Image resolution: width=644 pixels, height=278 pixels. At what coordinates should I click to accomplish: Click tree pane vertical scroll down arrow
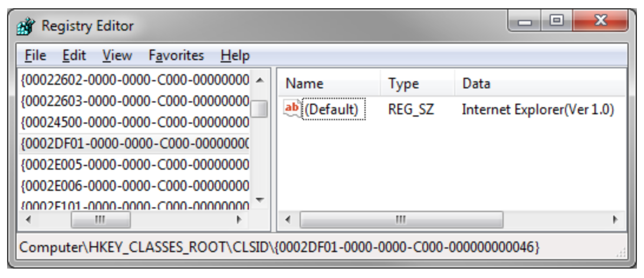coord(259,200)
